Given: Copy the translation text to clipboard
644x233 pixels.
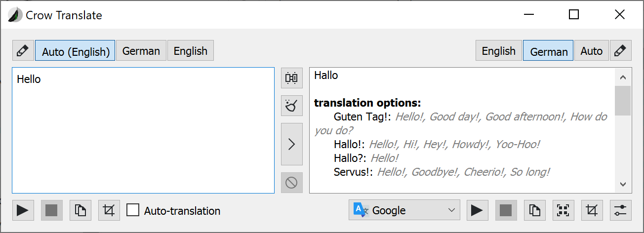Looking at the screenshot, I should (x=534, y=210).
